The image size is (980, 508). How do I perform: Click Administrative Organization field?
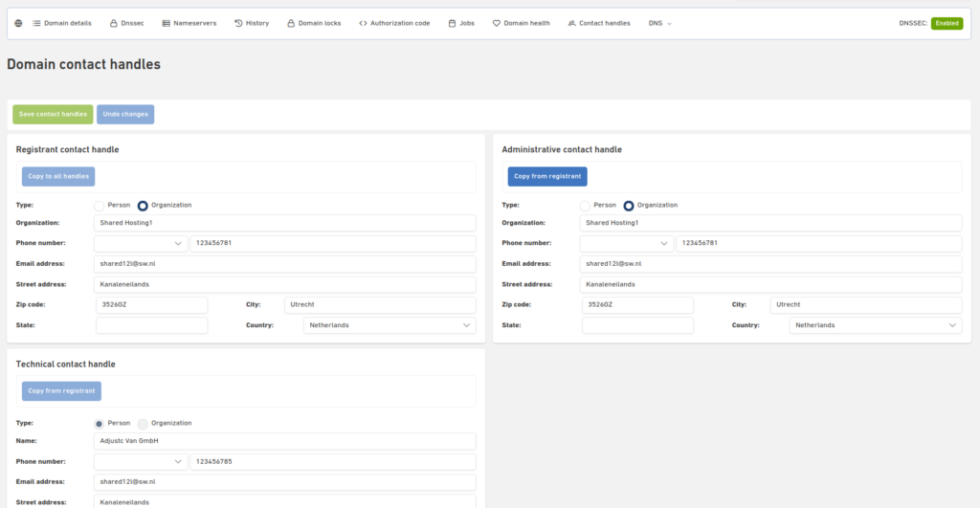(x=771, y=223)
